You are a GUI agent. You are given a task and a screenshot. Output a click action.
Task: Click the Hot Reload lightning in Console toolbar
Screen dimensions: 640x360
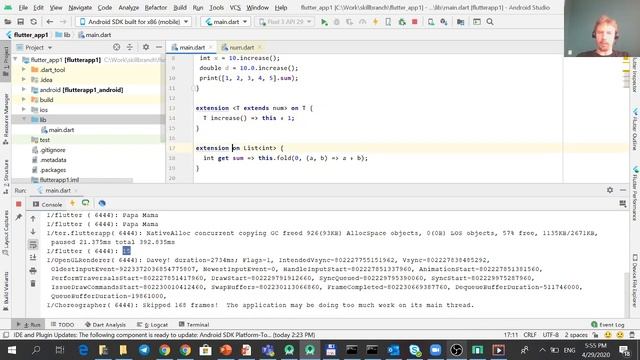(72, 203)
